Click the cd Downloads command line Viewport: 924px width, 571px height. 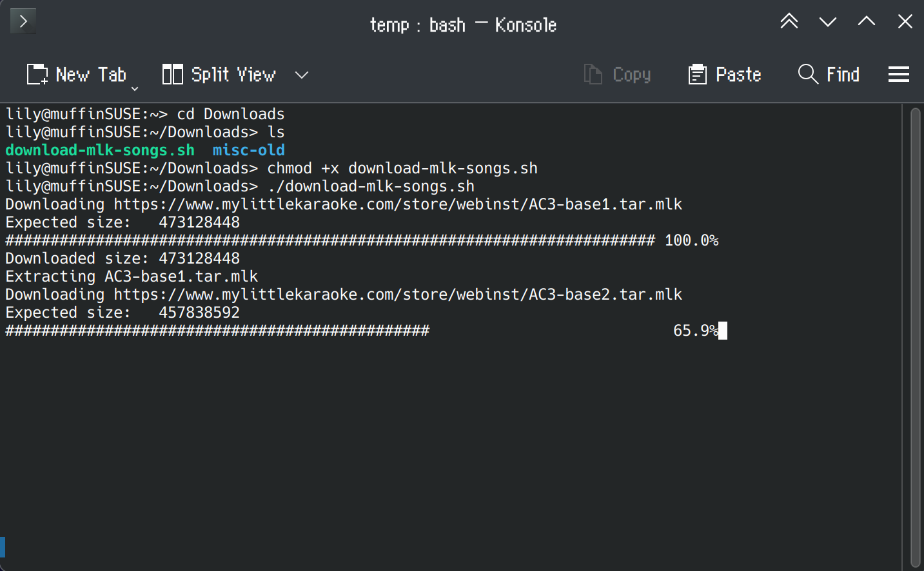145,114
